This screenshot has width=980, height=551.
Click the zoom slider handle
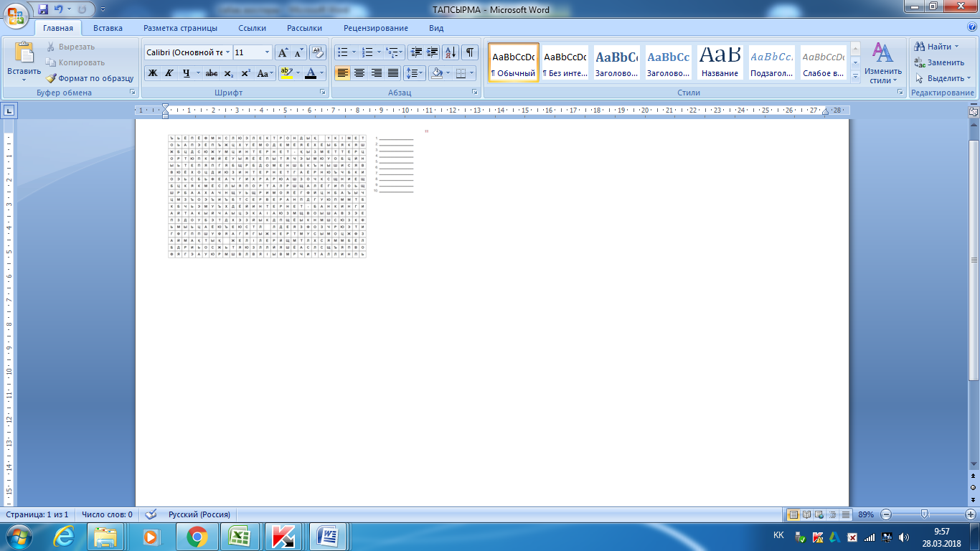925,514
